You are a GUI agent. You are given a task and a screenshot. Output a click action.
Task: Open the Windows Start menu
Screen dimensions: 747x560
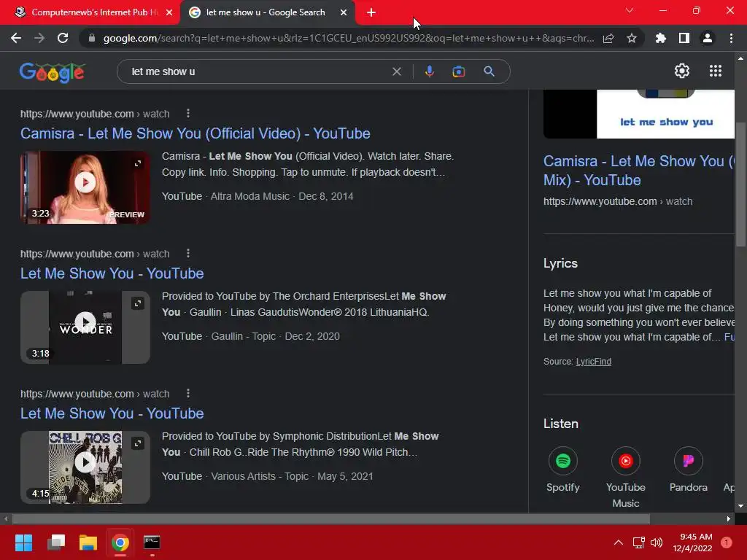point(23,542)
